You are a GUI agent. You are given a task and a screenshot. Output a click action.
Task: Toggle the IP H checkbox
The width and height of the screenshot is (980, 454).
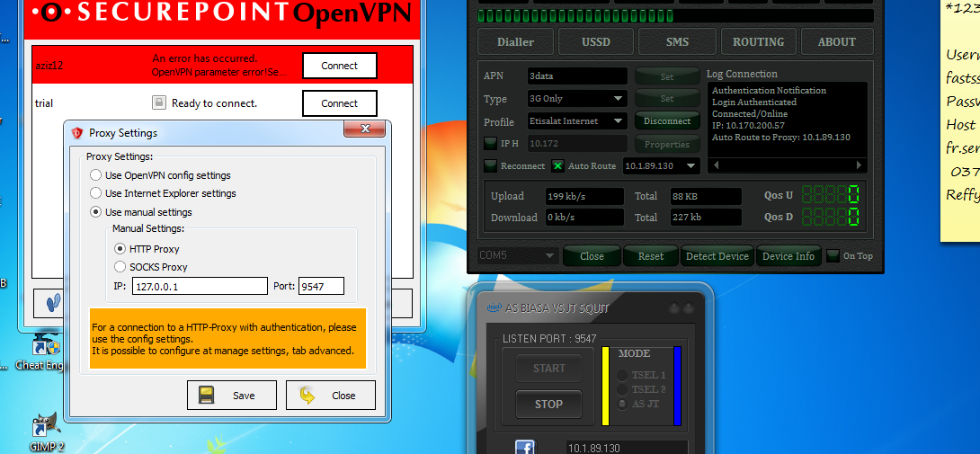coord(491,144)
